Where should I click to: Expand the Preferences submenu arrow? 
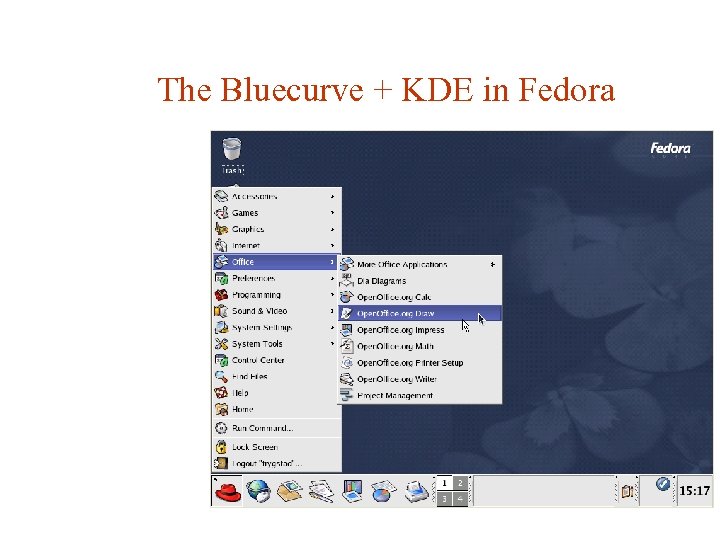click(x=332, y=278)
